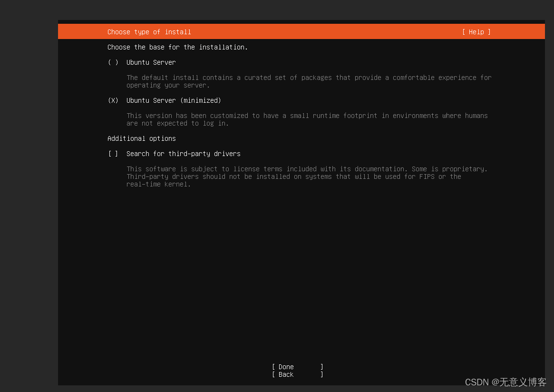Viewport: 554px width, 392px height.
Task: Click the Search for third-party drivers label
Action: click(184, 154)
